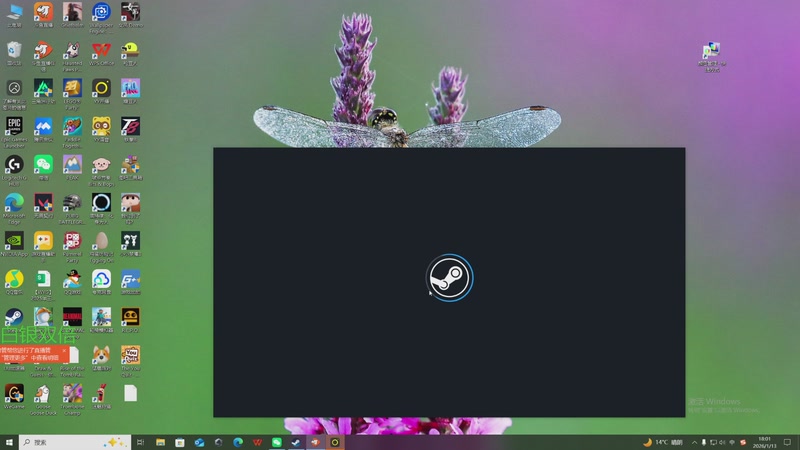
Task: Open Task View on the taskbar
Action: 140,442
